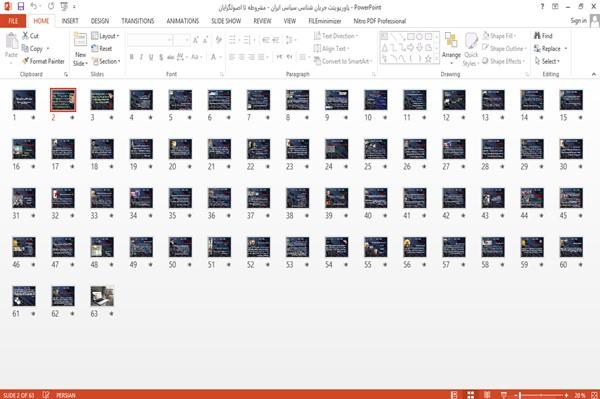The height and width of the screenshot is (399, 600).
Task: Start Slide Show from status bar icon
Action: coord(504,395)
